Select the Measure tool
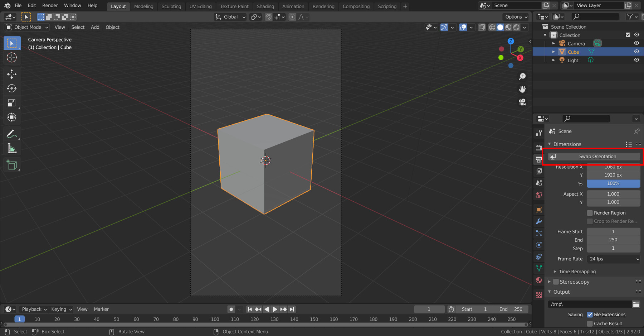Screen dimensions: 644x336 tap(12, 148)
